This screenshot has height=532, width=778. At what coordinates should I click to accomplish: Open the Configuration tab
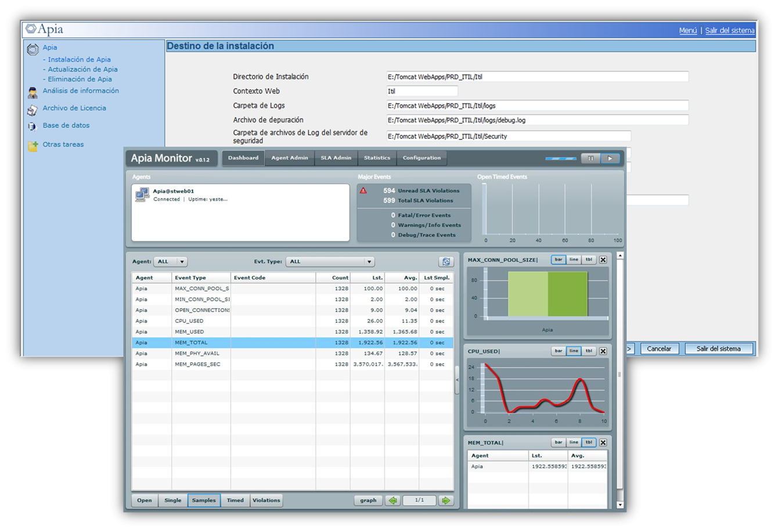pyautogui.click(x=422, y=158)
